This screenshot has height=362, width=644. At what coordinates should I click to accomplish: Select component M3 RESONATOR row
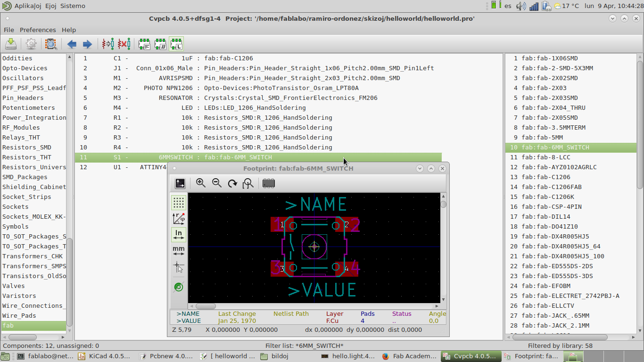pyautogui.click(x=258, y=98)
